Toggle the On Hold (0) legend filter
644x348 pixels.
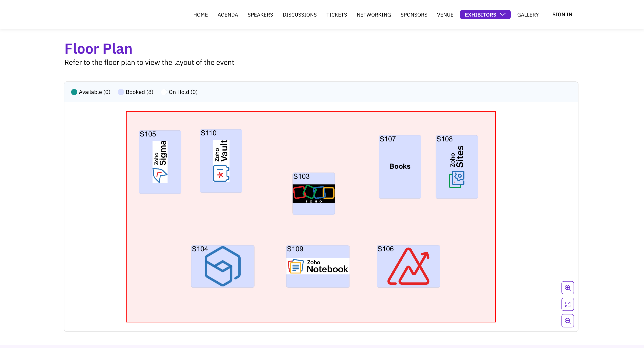pos(183,92)
